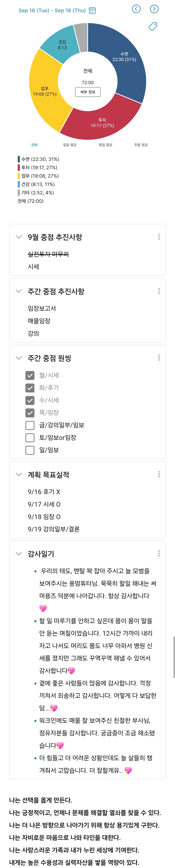This screenshot has width=175, height=868.
Task: Collapse the 계획 목표실적 section
Action: click(19, 475)
